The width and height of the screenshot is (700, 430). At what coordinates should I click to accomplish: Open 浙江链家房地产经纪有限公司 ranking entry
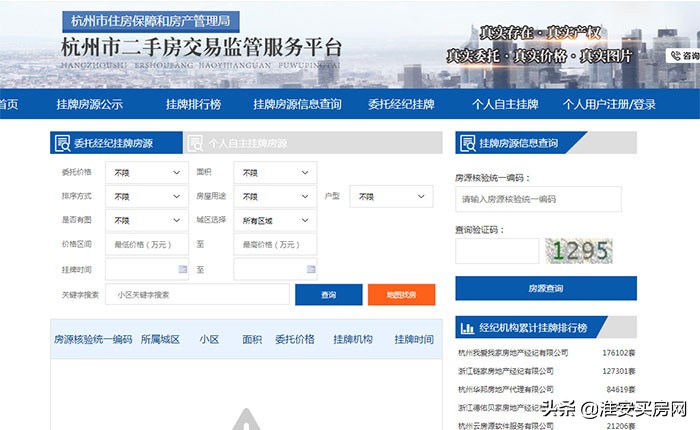(x=506, y=371)
